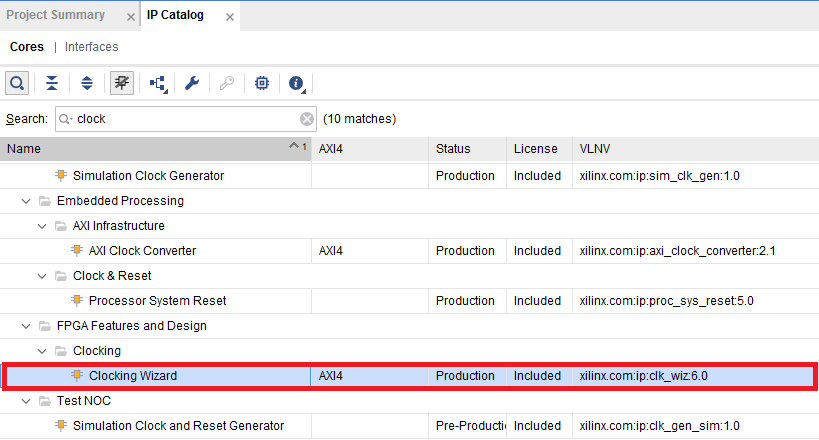This screenshot has width=819, height=440.
Task: Click the AXI Clock Converter core icon
Action: coord(77,251)
